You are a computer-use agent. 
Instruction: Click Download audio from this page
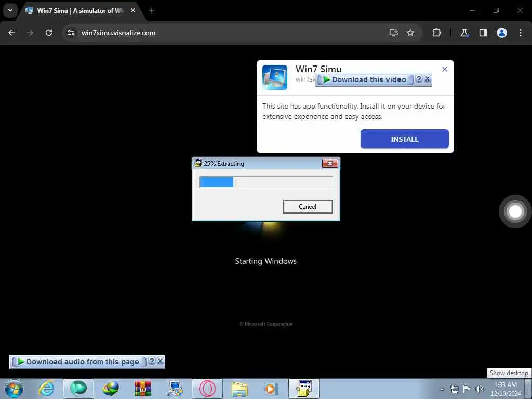pos(79,362)
